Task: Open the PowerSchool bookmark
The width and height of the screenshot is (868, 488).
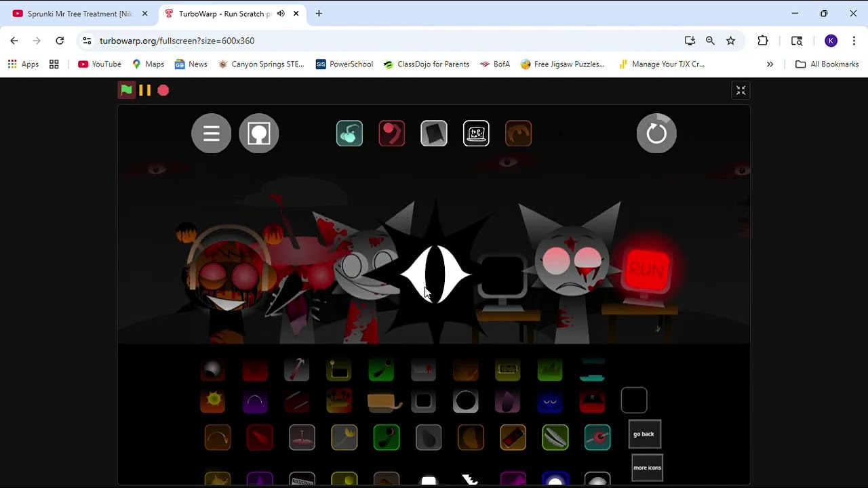Action: (x=344, y=64)
